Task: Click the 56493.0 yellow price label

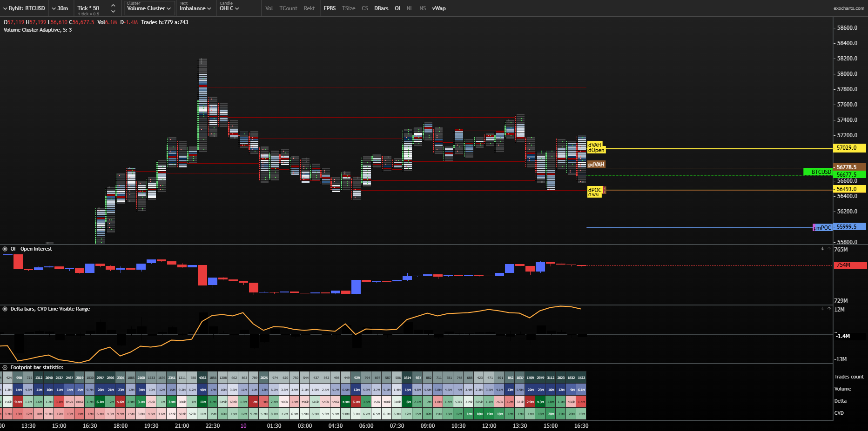Action: point(849,189)
